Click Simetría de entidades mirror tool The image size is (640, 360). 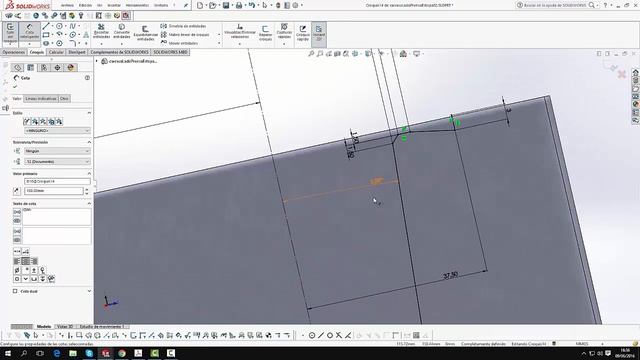184,26
